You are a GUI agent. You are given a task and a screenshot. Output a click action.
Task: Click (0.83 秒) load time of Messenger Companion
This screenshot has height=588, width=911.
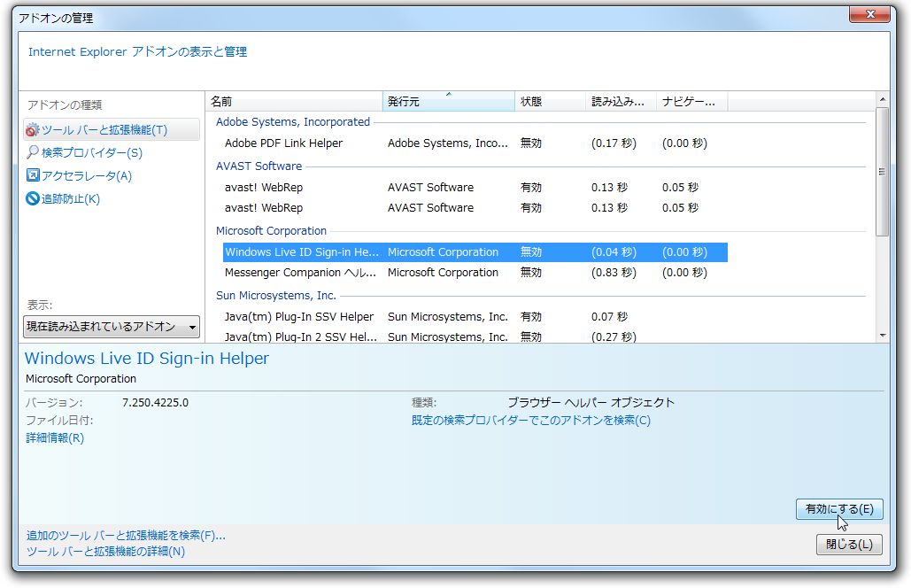614,273
